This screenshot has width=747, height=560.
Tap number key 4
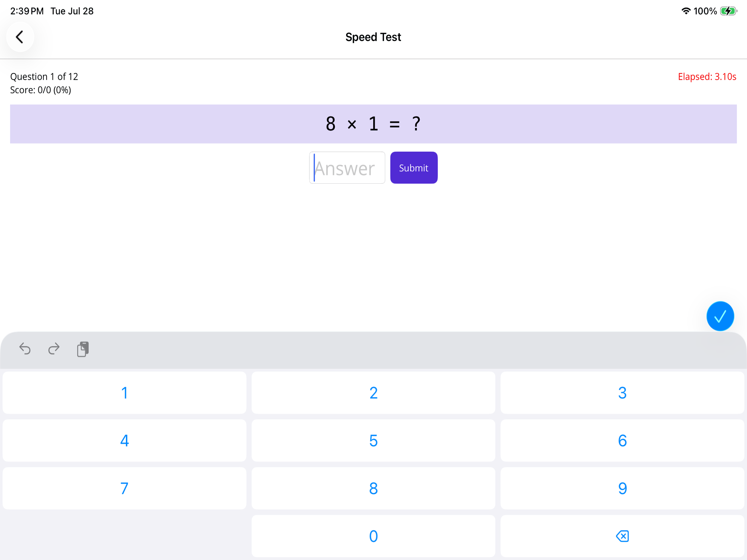click(124, 441)
